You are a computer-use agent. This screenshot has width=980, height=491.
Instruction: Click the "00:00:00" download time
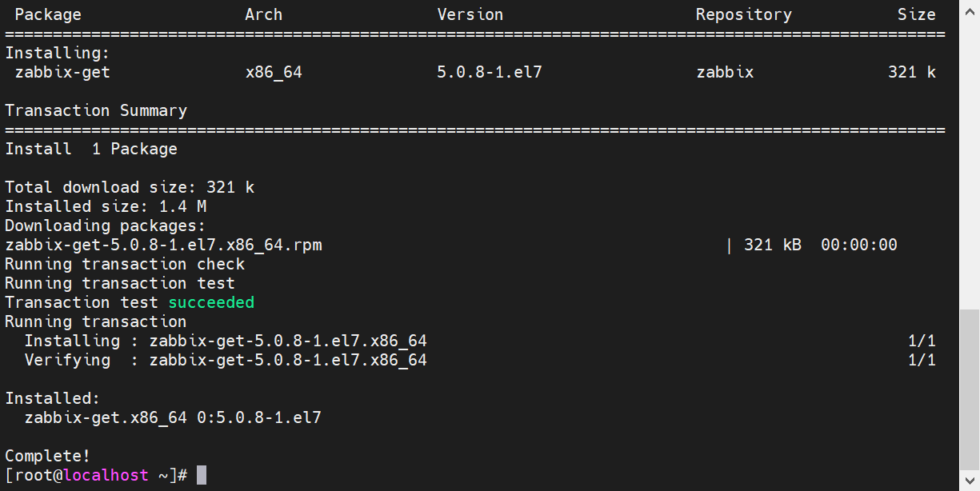858,245
